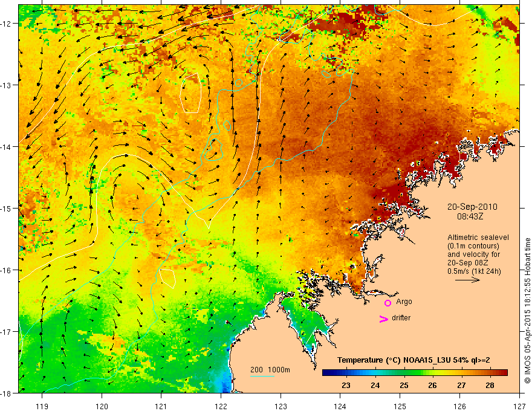Click the '(0.1m contours)' caption line
Viewport: 532px width, 411px height.
tap(473, 246)
